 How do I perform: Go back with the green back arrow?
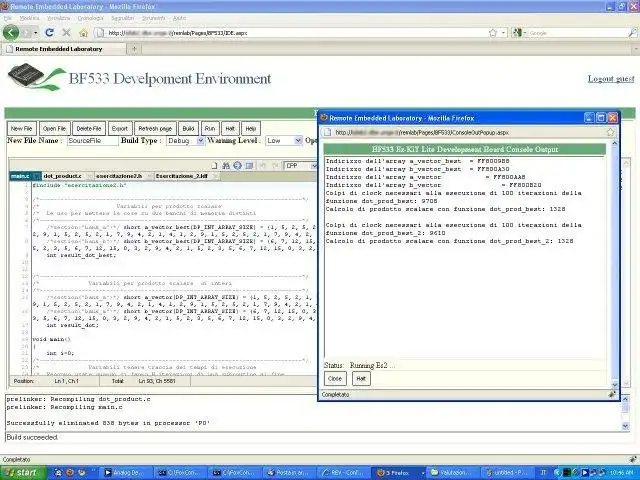(x=11, y=32)
